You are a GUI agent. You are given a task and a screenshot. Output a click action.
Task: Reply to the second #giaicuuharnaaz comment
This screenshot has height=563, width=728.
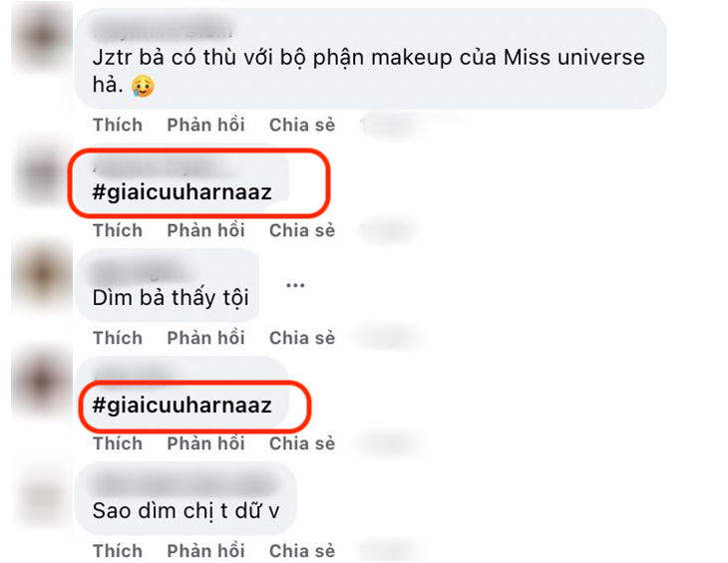205,443
